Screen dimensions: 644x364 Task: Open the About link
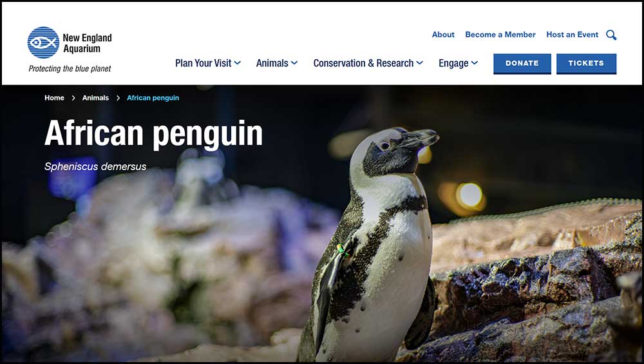pyautogui.click(x=443, y=35)
